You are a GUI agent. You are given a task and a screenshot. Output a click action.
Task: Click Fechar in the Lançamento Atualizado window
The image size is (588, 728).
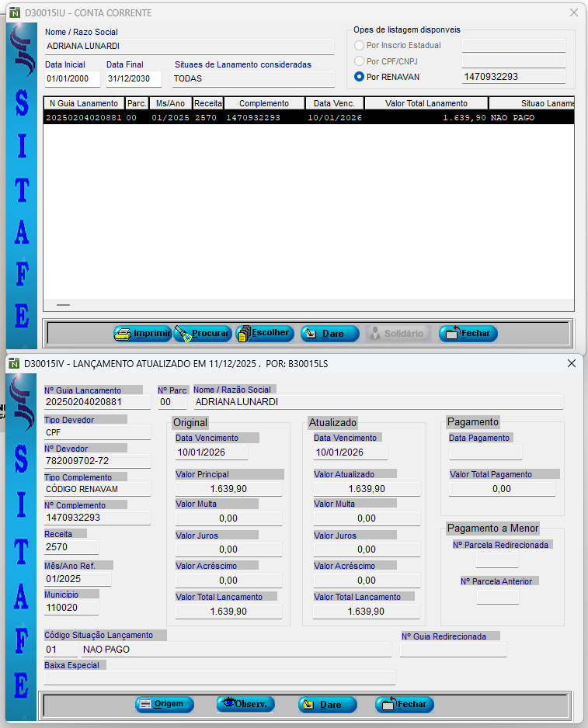pyautogui.click(x=404, y=705)
